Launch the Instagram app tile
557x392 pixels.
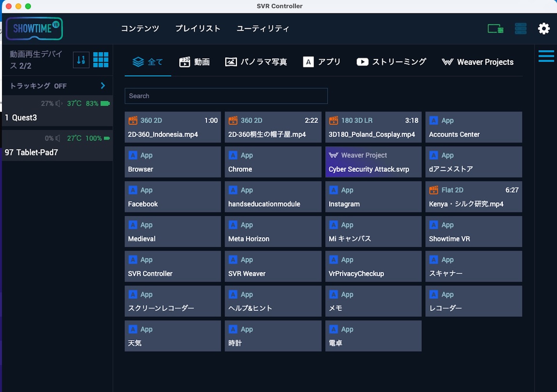[x=373, y=197]
